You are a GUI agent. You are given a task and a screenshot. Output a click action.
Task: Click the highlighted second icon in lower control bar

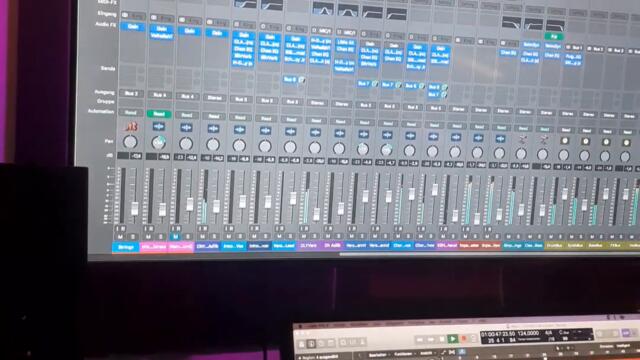pyautogui.click(x=311, y=343)
